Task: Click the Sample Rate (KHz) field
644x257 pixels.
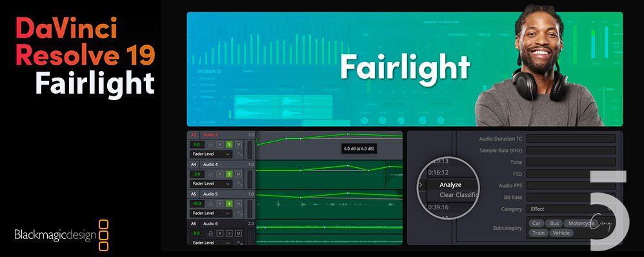Action: tap(571, 150)
